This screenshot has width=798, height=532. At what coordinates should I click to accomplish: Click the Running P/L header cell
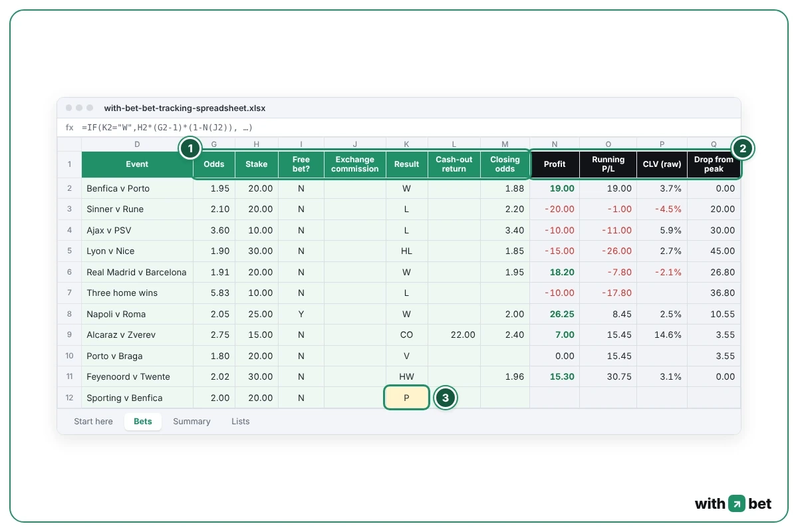tap(608, 164)
